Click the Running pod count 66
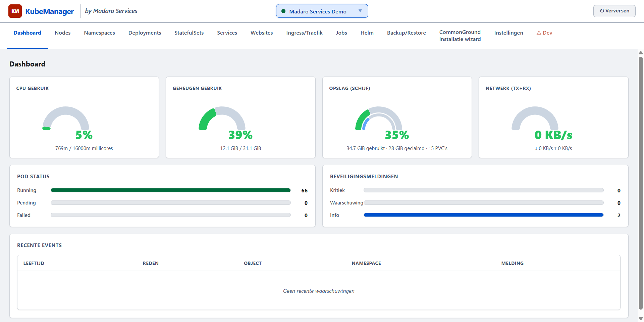The height and width of the screenshot is (322, 644). pos(304,191)
